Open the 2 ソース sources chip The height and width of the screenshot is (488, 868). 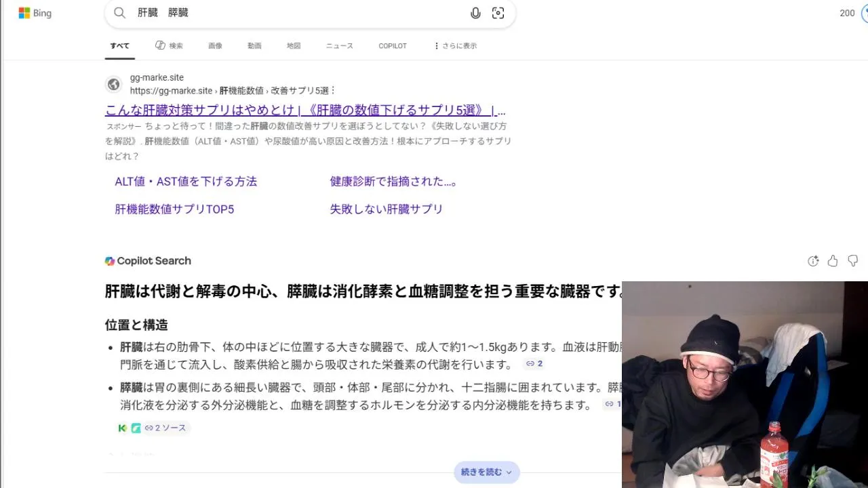[x=165, y=428]
